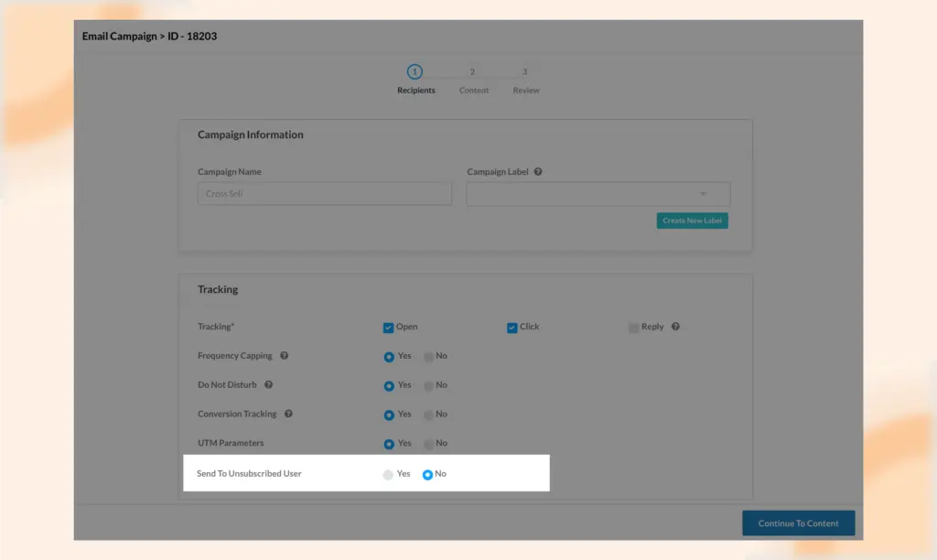This screenshot has width=937, height=560.
Task: Select No for Frequency Capping
Action: 428,357
